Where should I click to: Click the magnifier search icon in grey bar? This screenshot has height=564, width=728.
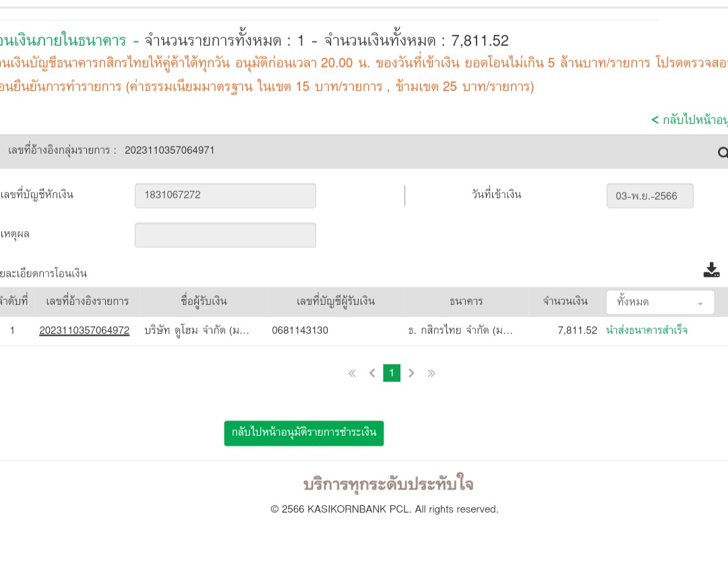point(723,153)
